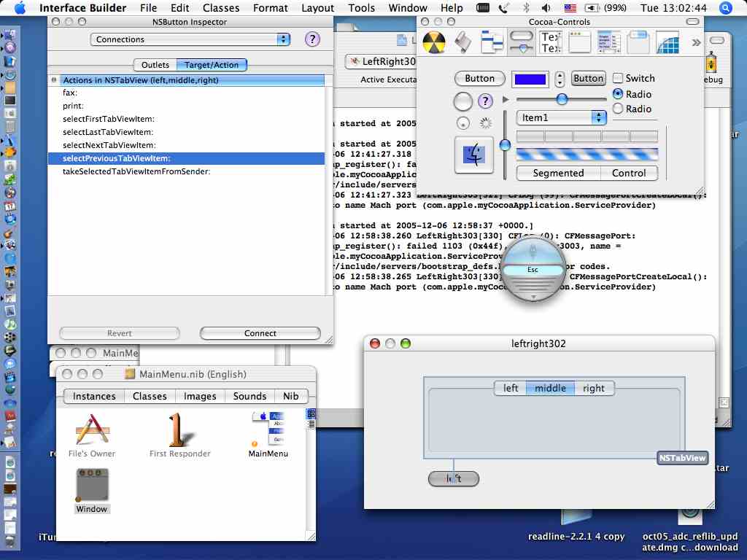Click the square bevel 'Button' in palette

(589, 79)
